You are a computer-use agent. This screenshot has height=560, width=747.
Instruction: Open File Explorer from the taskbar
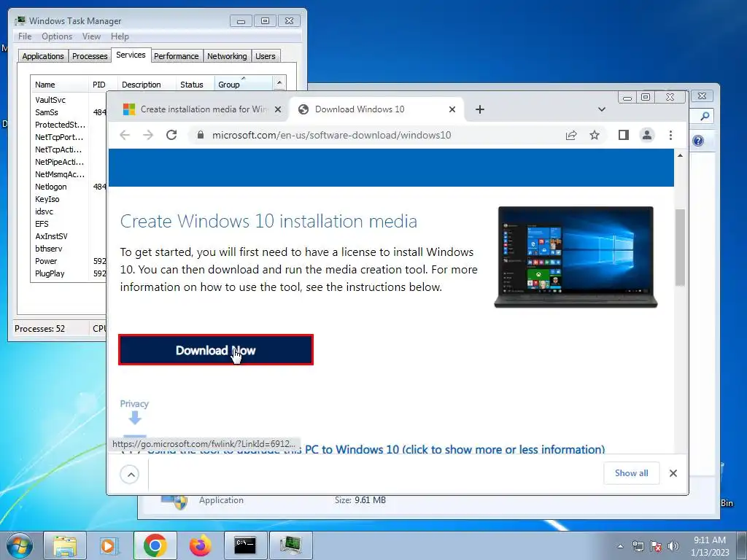(65, 545)
